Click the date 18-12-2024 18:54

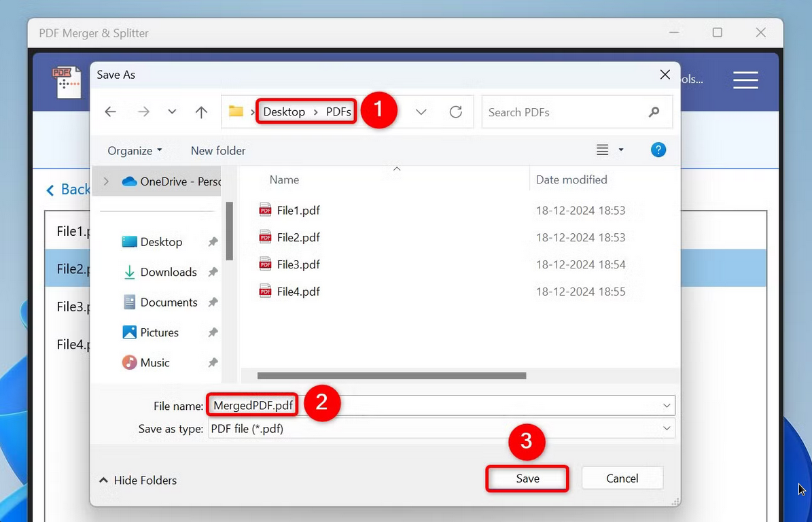pyautogui.click(x=580, y=264)
